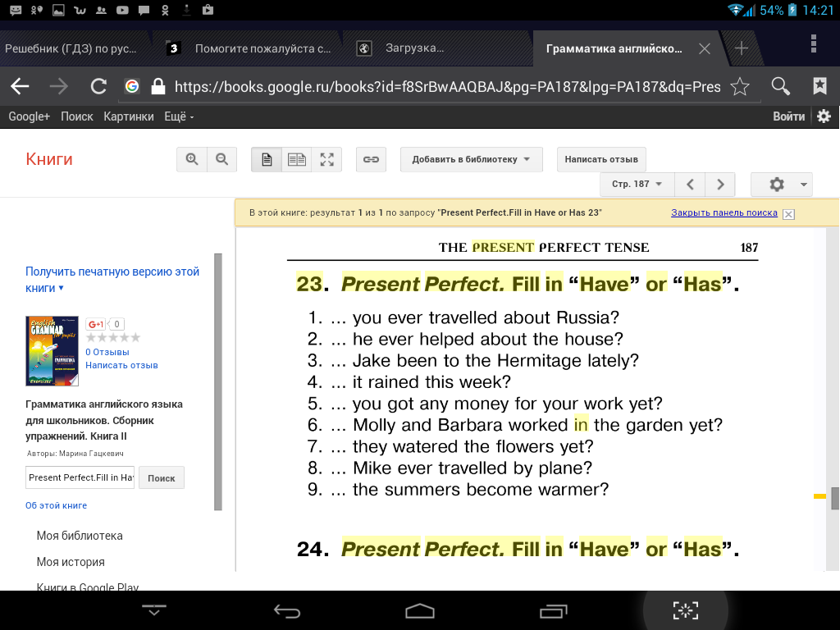The width and height of the screenshot is (840, 630).
Task: Go to the previous book page arrow
Action: coord(691,185)
